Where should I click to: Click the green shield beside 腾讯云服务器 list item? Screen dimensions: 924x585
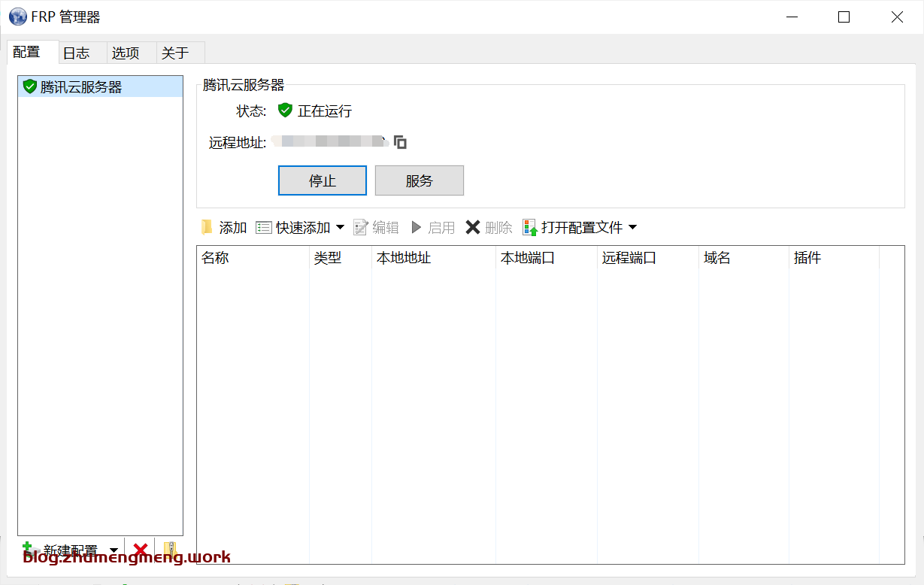coord(30,86)
